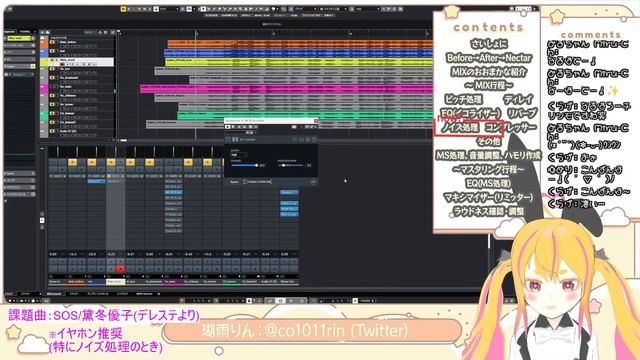Switch to the Visibility tab next to Inspector
Image resolution: width=640 pixels, height=360 pixels.
tap(25, 31)
